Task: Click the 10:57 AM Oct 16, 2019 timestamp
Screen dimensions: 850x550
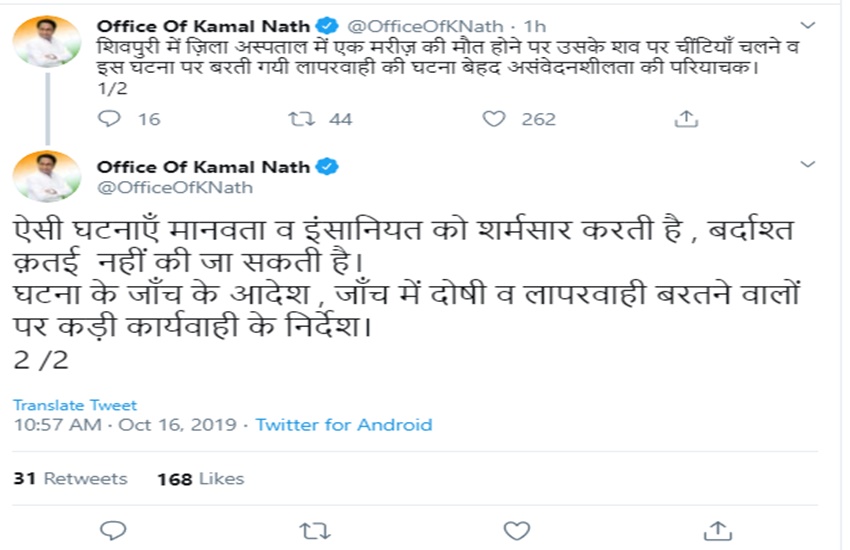Action: click(124, 425)
